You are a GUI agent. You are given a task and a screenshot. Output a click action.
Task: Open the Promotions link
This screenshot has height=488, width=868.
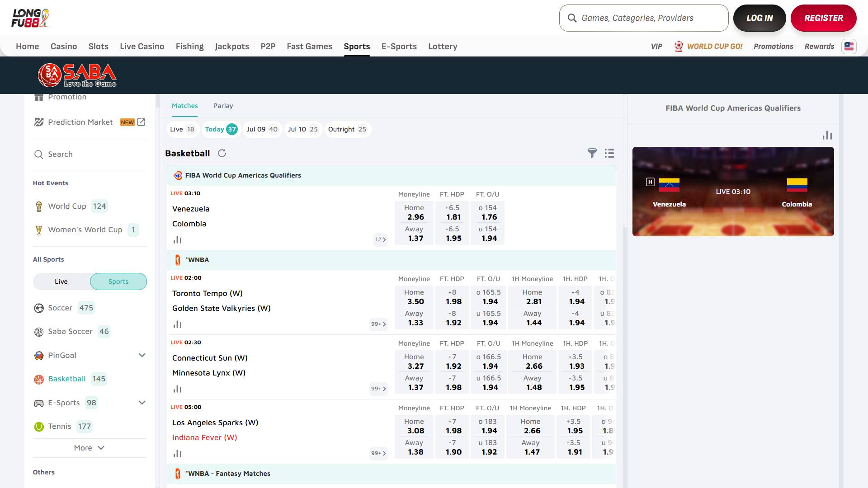tap(774, 47)
